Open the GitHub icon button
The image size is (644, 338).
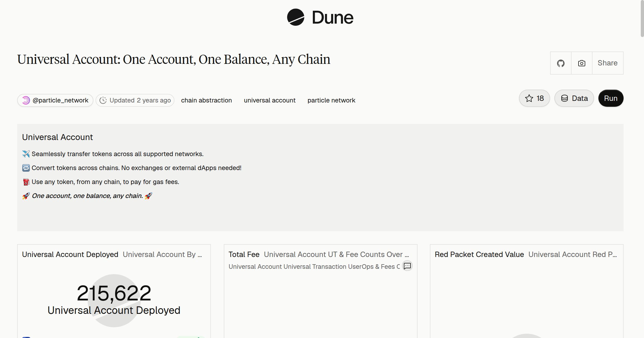561,63
